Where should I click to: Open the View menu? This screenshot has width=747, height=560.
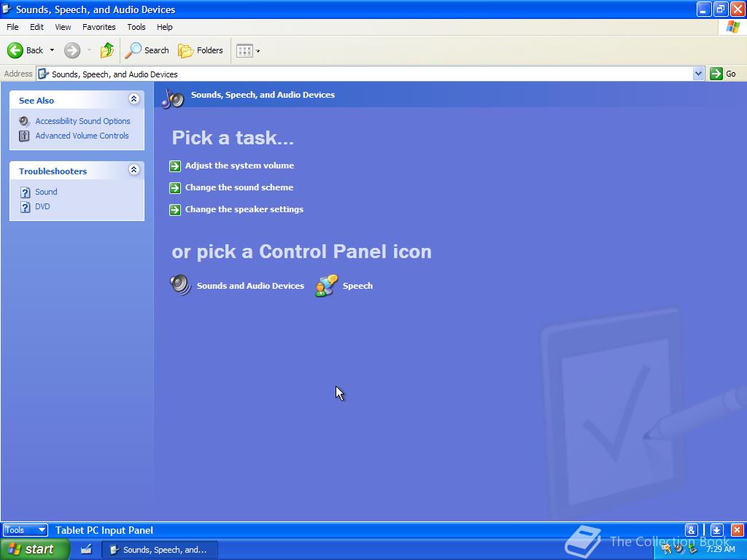point(63,27)
